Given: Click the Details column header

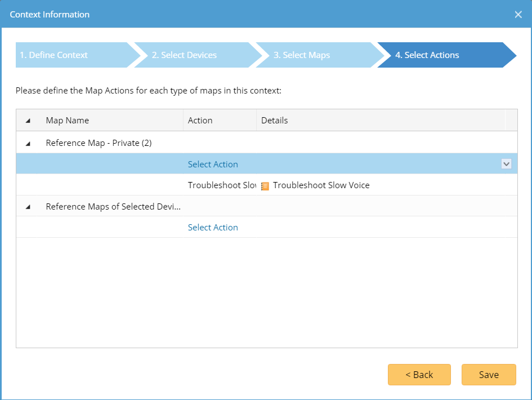Looking at the screenshot, I should coord(275,121).
